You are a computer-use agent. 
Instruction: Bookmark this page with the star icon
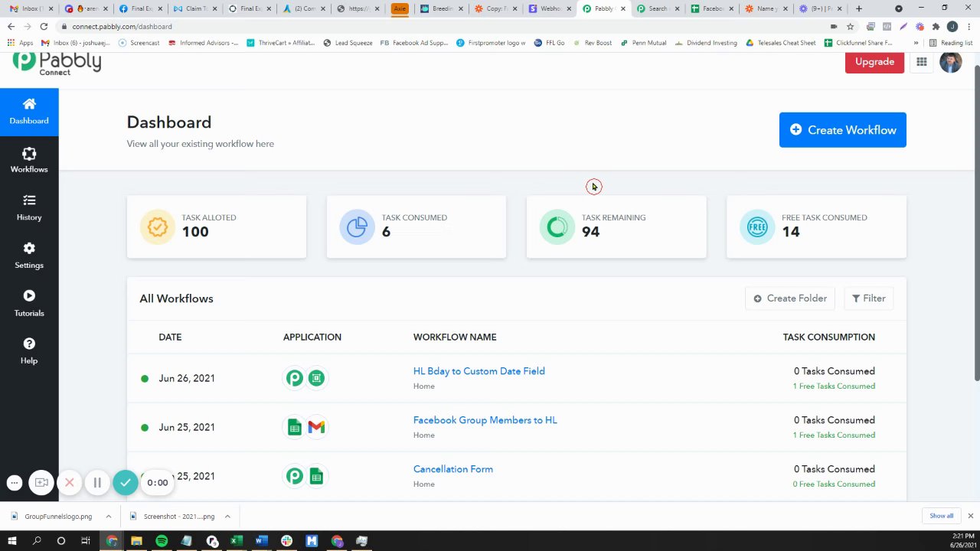(850, 26)
